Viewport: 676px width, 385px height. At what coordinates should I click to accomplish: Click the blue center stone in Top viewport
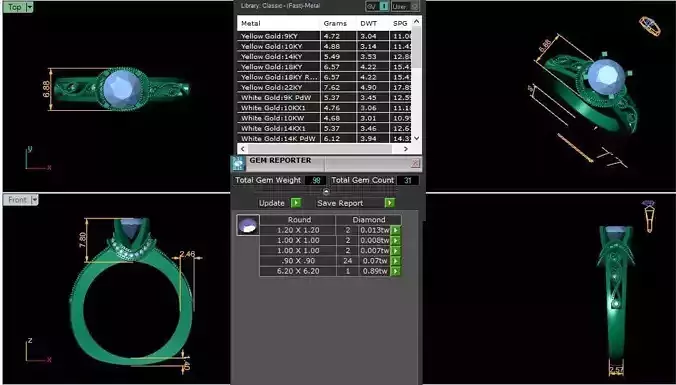click(x=123, y=88)
